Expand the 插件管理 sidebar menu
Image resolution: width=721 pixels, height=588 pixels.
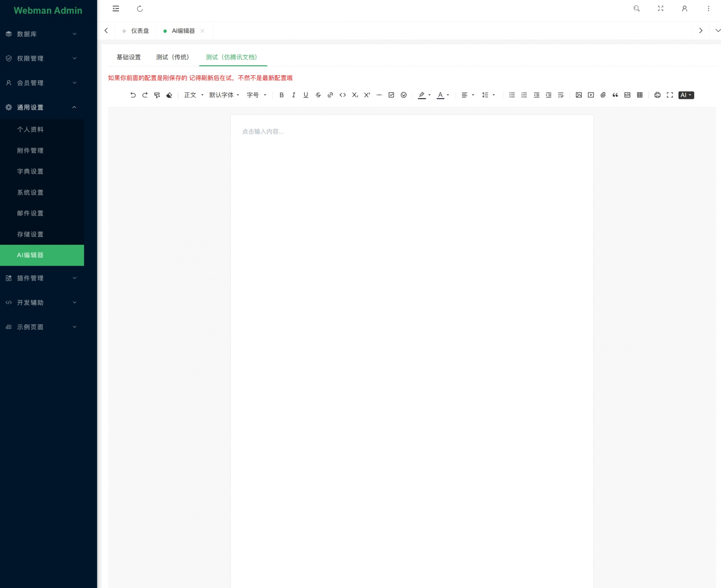click(x=42, y=278)
